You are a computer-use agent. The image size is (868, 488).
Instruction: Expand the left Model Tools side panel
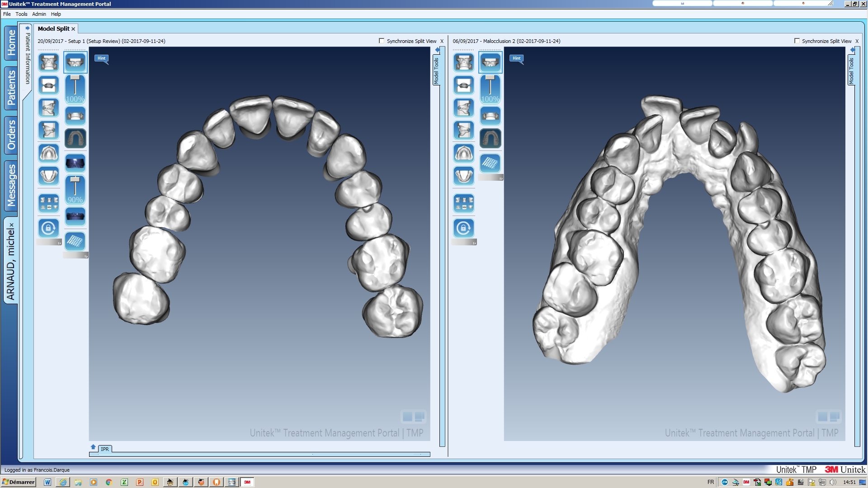click(436, 70)
